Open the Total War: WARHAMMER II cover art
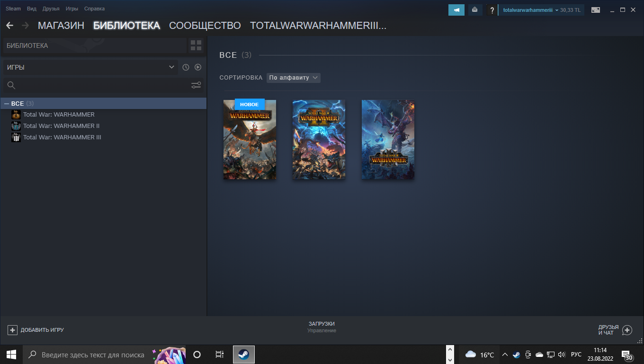 tap(319, 139)
